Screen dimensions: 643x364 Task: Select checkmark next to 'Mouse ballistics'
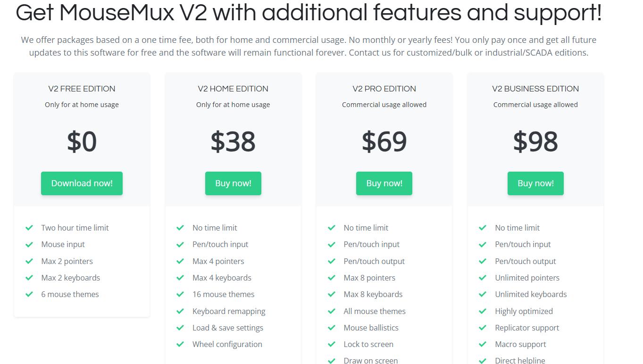tap(331, 328)
